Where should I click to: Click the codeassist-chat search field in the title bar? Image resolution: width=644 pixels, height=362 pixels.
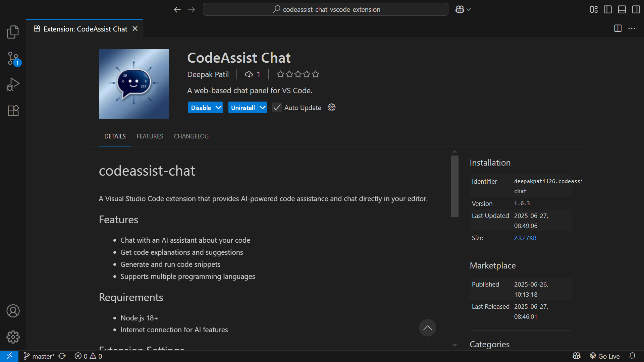tap(325, 9)
